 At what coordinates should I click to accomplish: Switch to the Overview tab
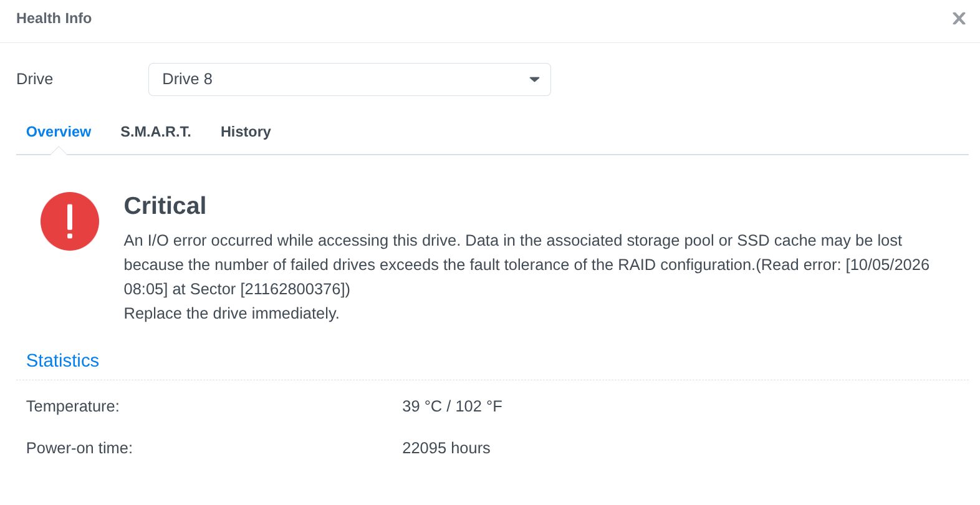(x=59, y=132)
